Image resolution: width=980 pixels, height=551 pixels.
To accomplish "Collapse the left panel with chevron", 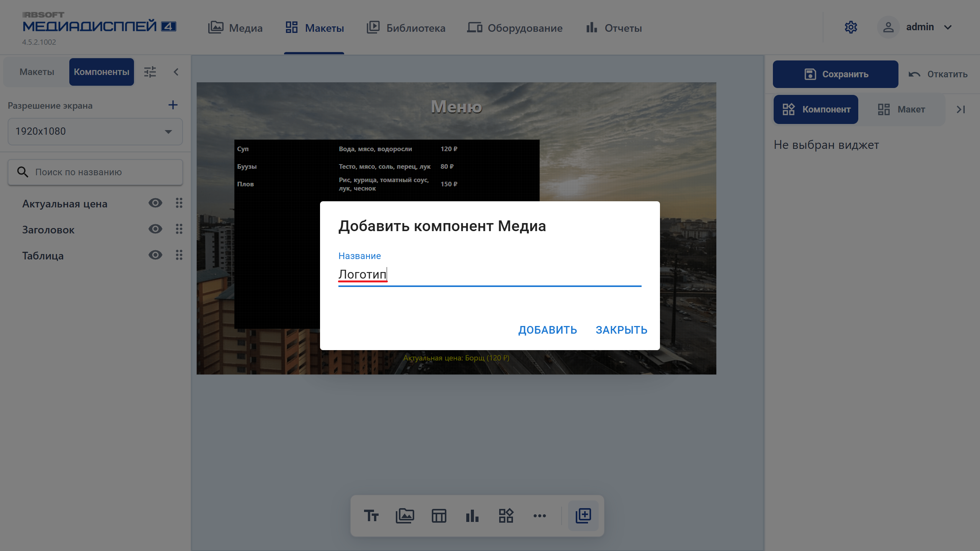I will [x=176, y=72].
